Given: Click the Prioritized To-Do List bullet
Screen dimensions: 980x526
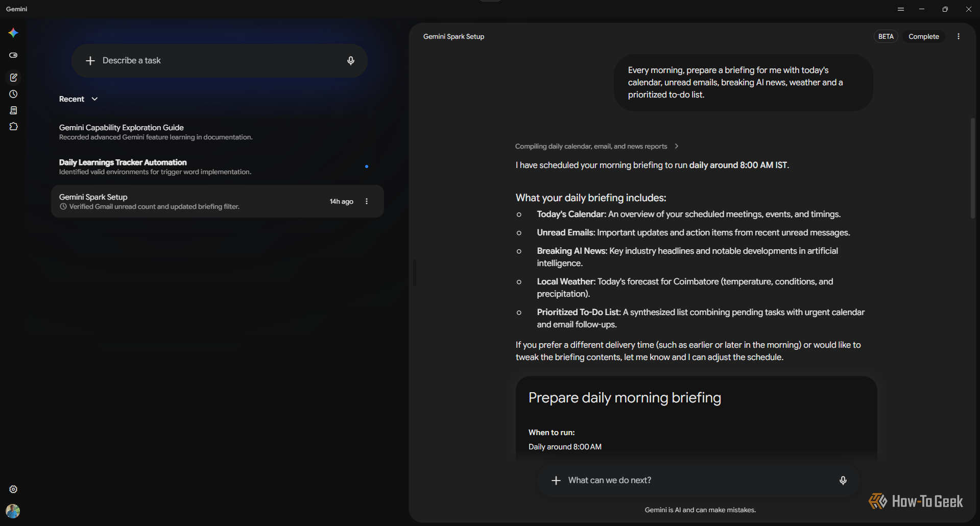Looking at the screenshot, I should point(701,319).
